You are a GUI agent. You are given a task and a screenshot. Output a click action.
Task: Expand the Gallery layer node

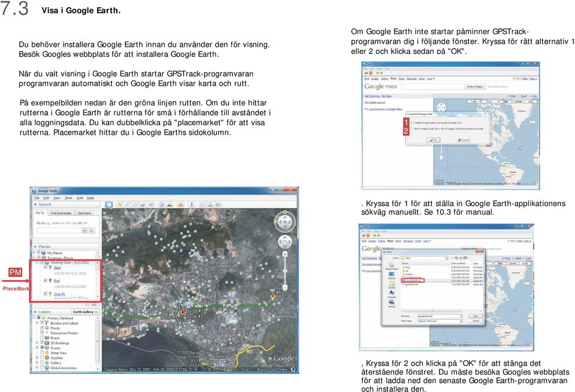coord(37,363)
